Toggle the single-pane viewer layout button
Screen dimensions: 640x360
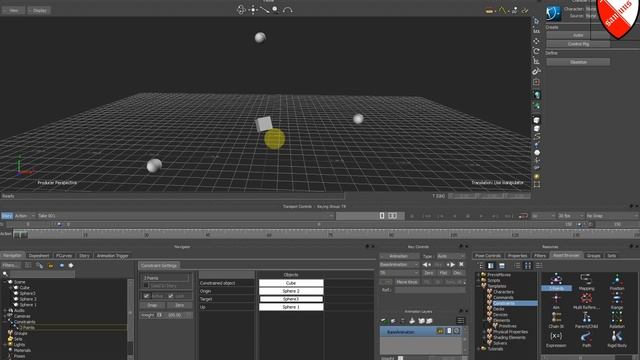(382, 216)
